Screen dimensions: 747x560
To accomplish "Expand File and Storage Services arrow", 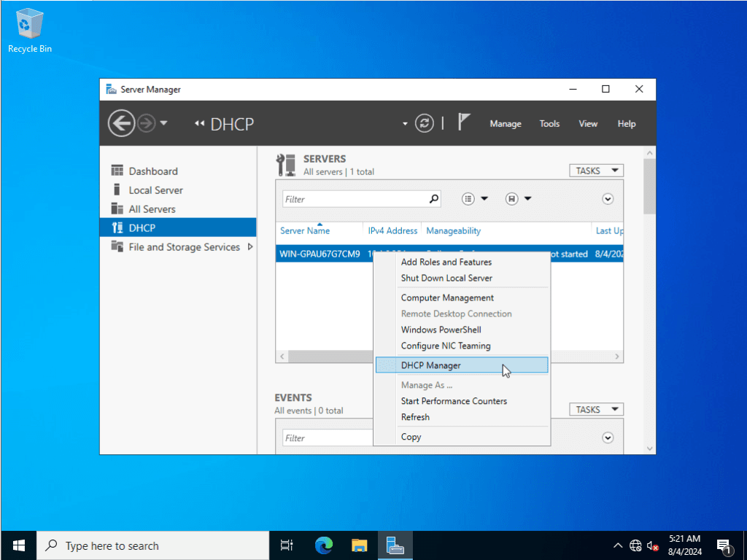I will tap(250, 247).
